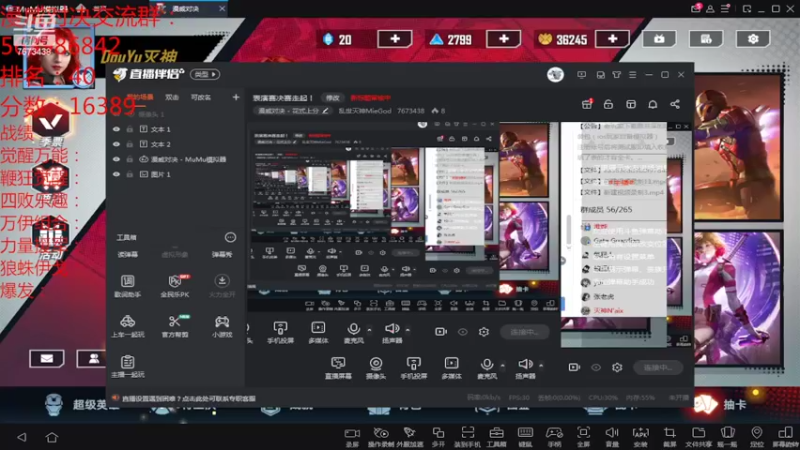This screenshot has width=800, height=450.
Task: Open gift tasks icon with red badge
Action: 587,104
